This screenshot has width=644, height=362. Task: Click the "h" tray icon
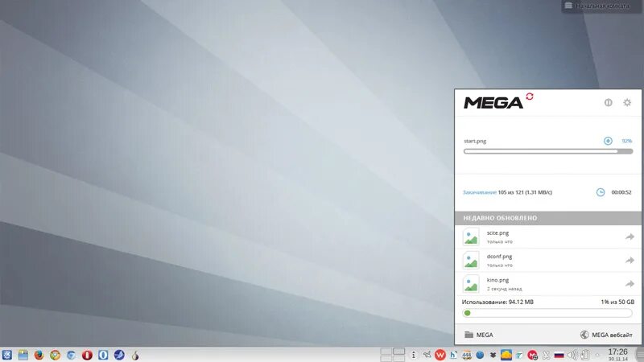point(453,355)
